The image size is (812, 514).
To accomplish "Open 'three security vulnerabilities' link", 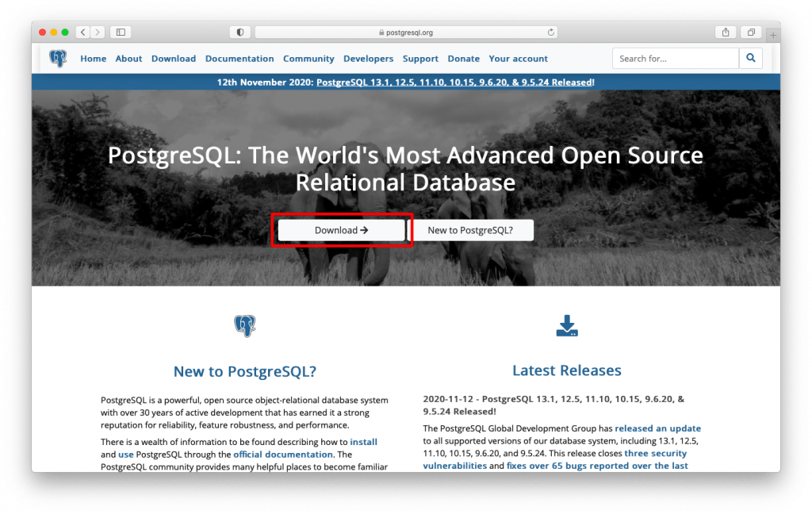I will [554, 459].
